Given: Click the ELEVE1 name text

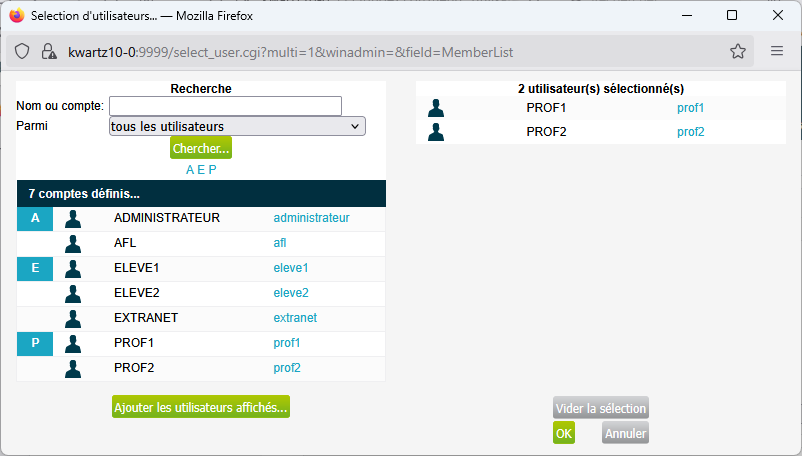Looking at the screenshot, I should 137,268.
